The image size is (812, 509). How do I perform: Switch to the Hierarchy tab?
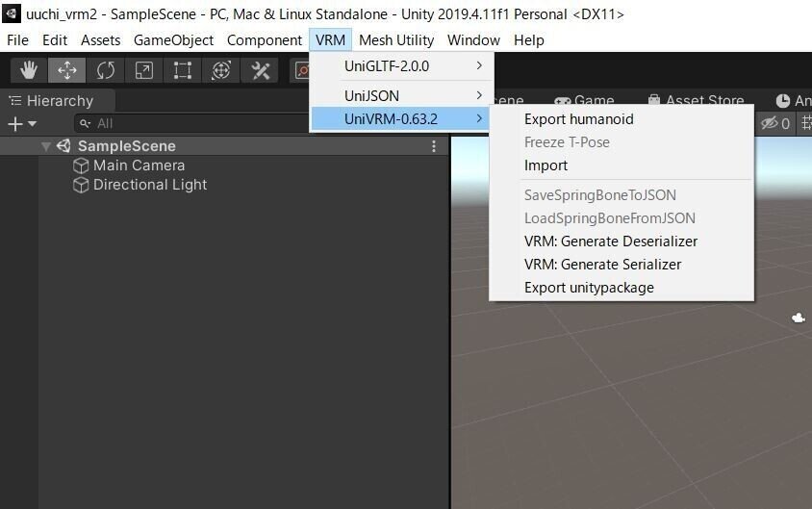click(x=58, y=100)
